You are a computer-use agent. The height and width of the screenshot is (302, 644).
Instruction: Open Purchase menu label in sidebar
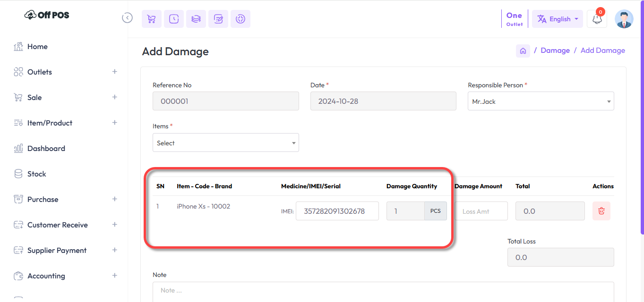tap(43, 199)
